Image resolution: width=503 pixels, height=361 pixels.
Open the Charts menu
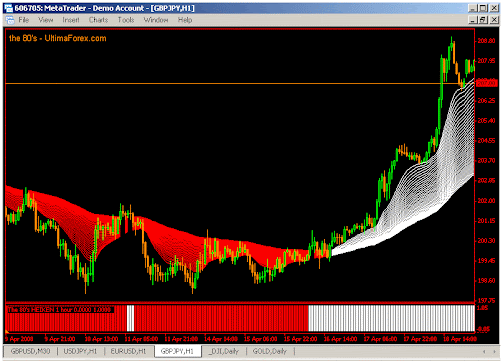coord(98,20)
